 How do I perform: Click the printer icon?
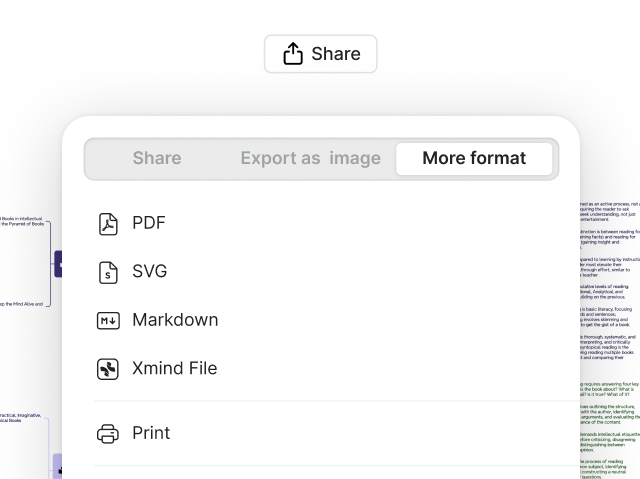[108, 433]
